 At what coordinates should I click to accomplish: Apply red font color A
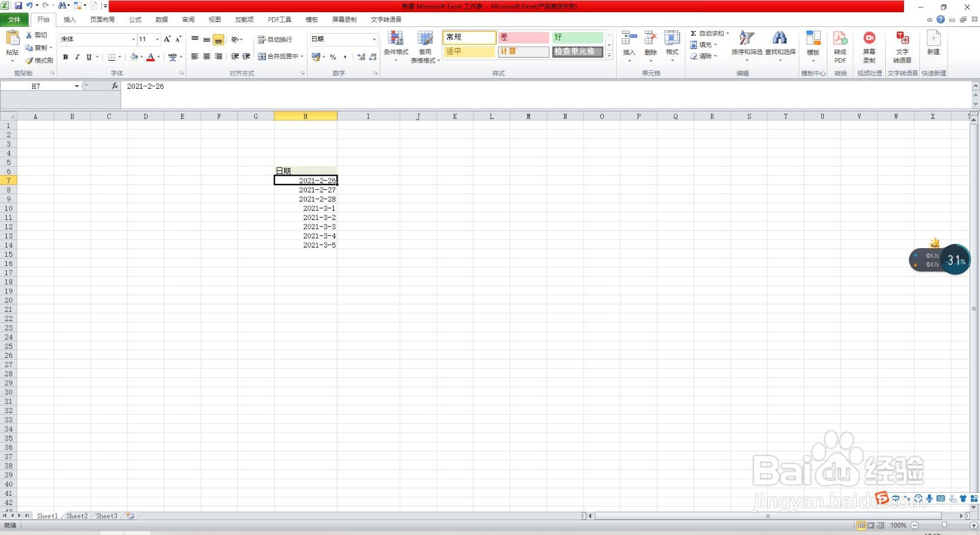click(151, 57)
